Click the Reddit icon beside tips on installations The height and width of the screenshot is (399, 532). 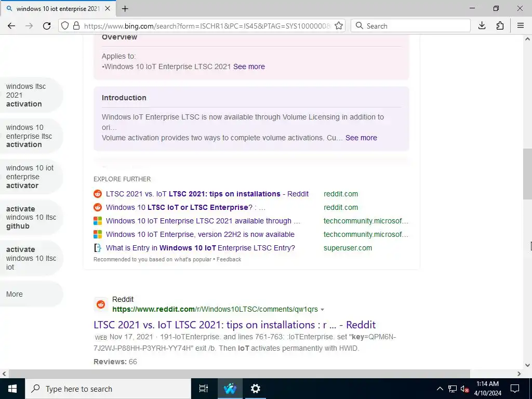point(98,194)
